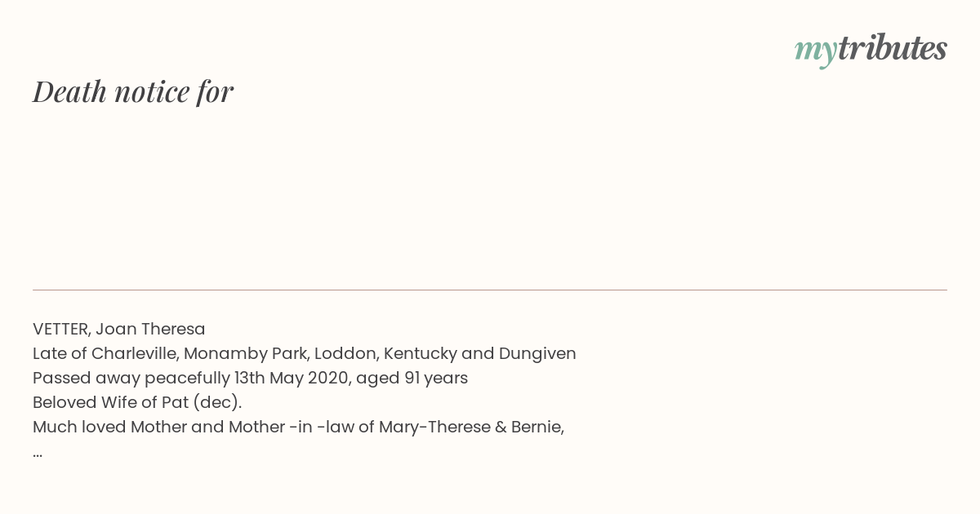Select the surname VETTER in the notice
The width and height of the screenshot is (980, 514).
coord(61,330)
